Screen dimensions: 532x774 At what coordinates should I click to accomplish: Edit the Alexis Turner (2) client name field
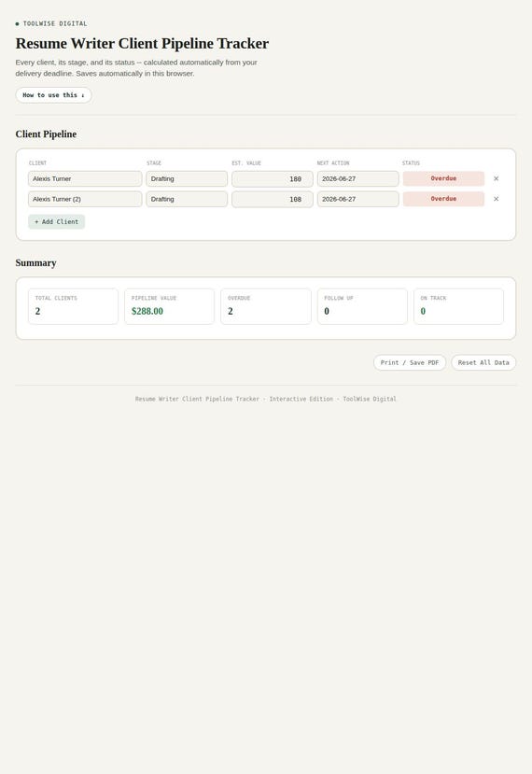pos(85,199)
